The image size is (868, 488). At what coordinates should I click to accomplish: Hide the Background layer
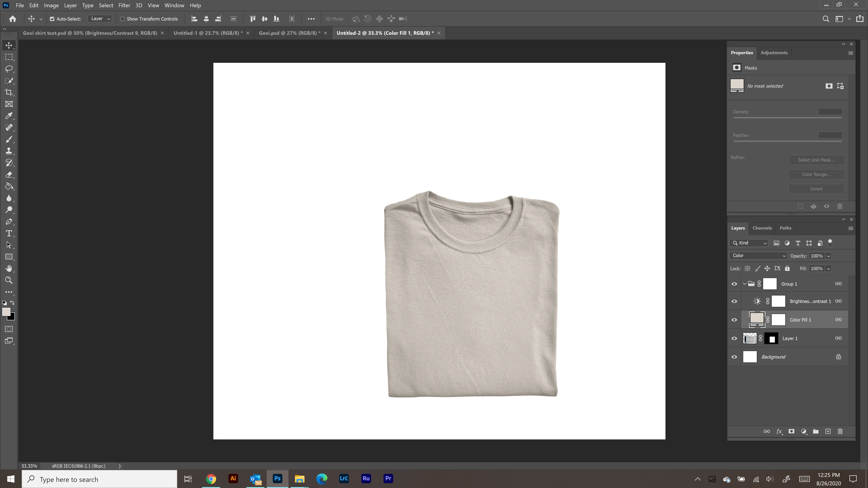coord(734,357)
